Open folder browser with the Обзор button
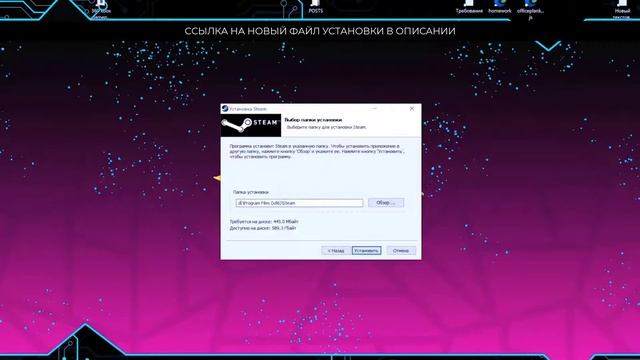640x360 pixels. click(x=386, y=202)
